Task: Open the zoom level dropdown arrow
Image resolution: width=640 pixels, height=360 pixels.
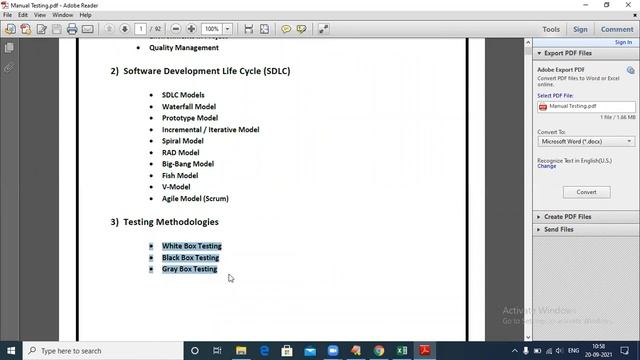Action: point(227,29)
